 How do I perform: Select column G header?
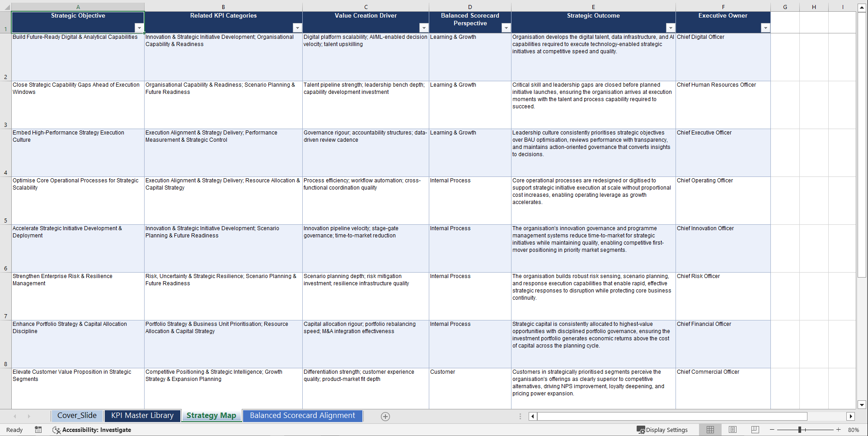pyautogui.click(x=785, y=7)
